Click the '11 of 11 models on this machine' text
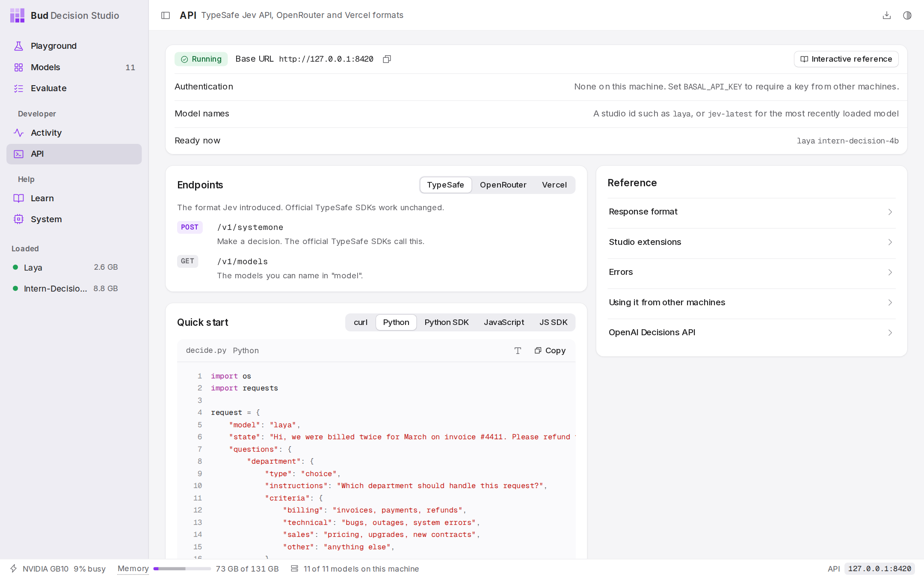Image resolution: width=924 pixels, height=578 pixels. (361, 569)
